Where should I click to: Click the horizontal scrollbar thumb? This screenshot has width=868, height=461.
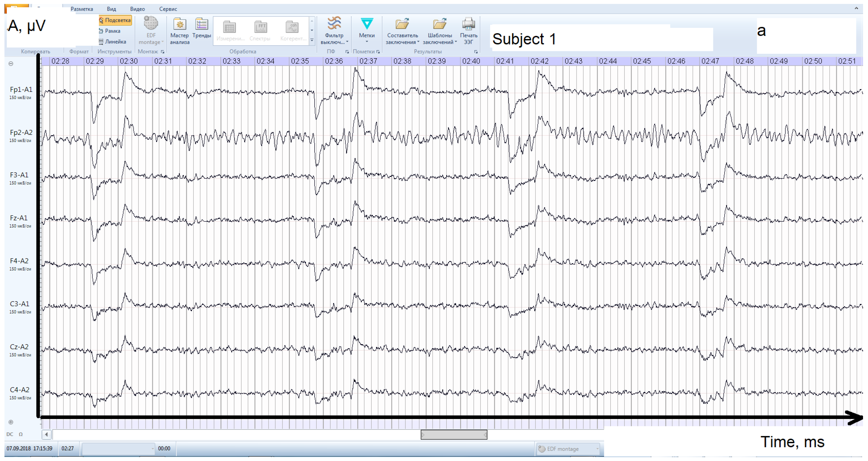pos(454,435)
